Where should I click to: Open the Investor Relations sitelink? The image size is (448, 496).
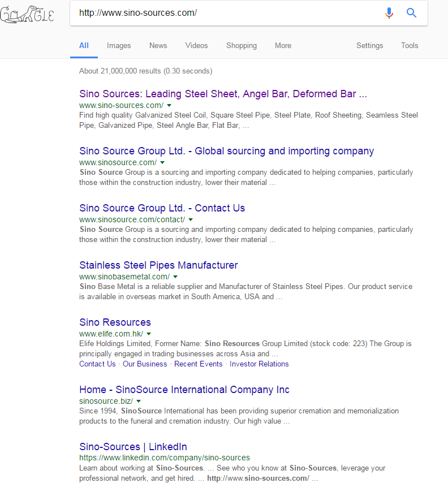tap(259, 364)
